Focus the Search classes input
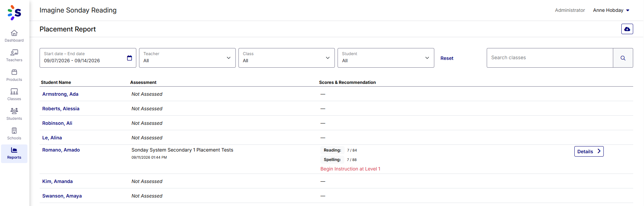The image size is (644, 206). point(550,58)
